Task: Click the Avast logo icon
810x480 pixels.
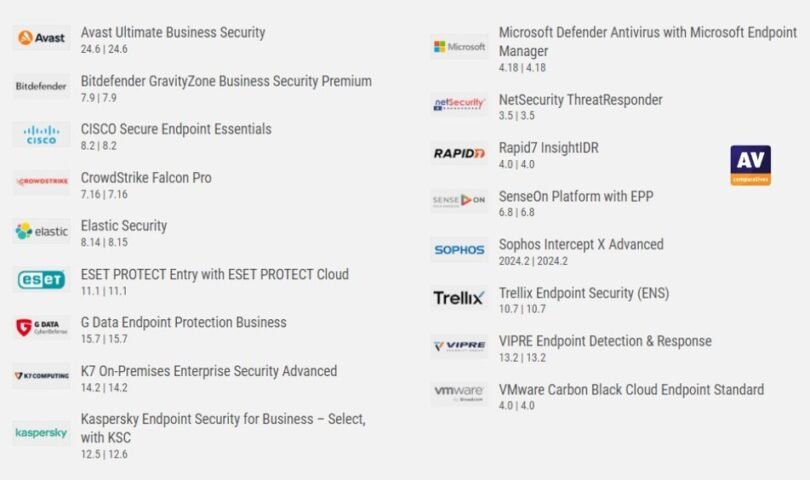Action: 42,38
